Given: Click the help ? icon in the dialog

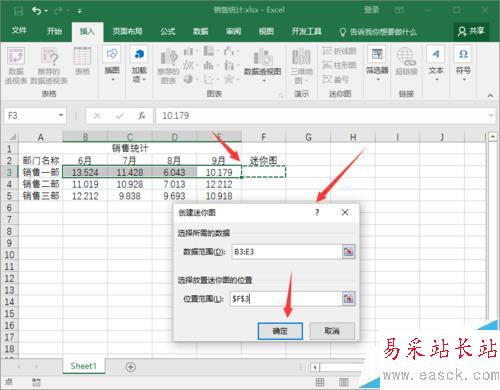Looking at the screenshot, I should pos(317,212).
